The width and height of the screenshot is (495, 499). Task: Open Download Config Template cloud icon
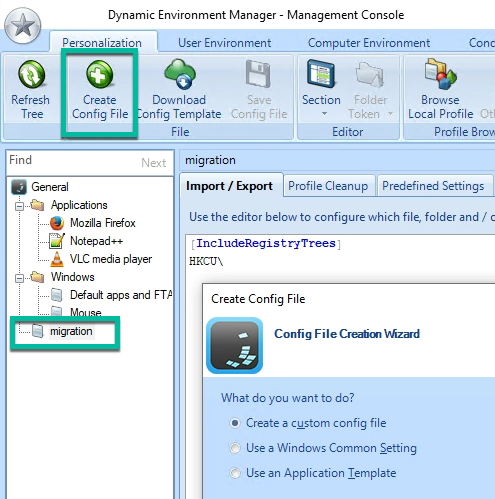180,74
